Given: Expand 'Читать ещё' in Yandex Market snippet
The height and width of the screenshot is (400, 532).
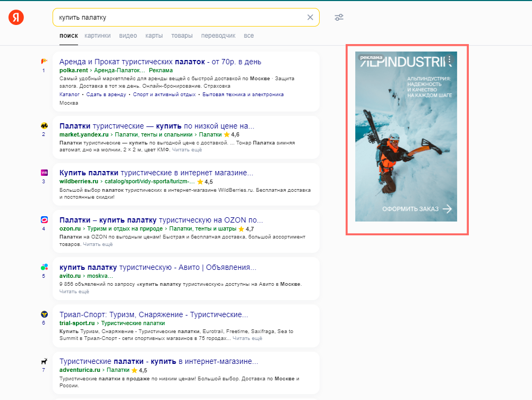Looking at the screenshot, I should click(x=187, y=150).
